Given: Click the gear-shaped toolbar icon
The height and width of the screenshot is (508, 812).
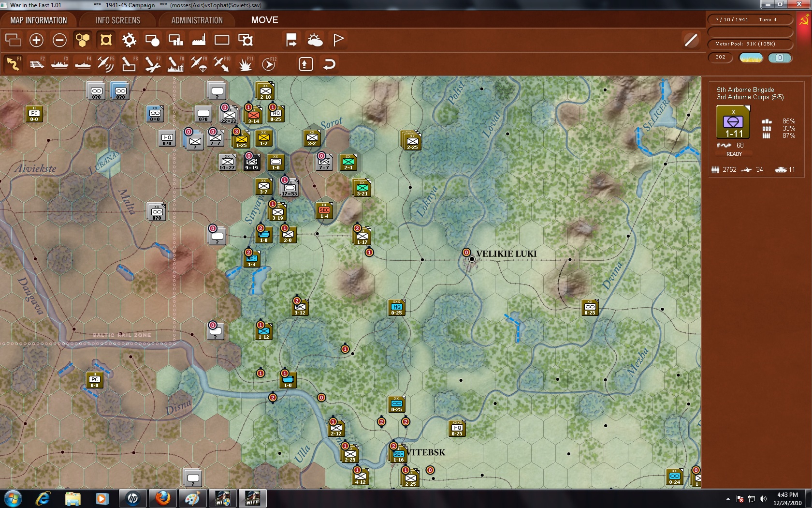Looking at the screenshot, I should (129, 40).
